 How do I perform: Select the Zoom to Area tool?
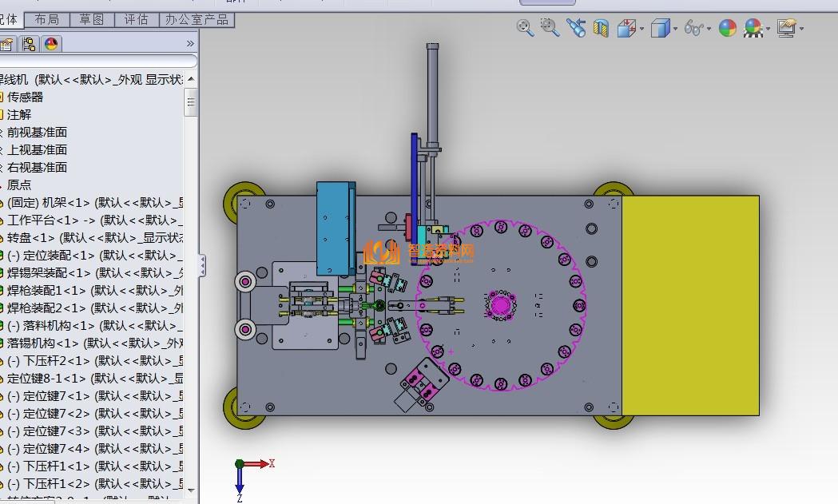(x=550, y=29)
